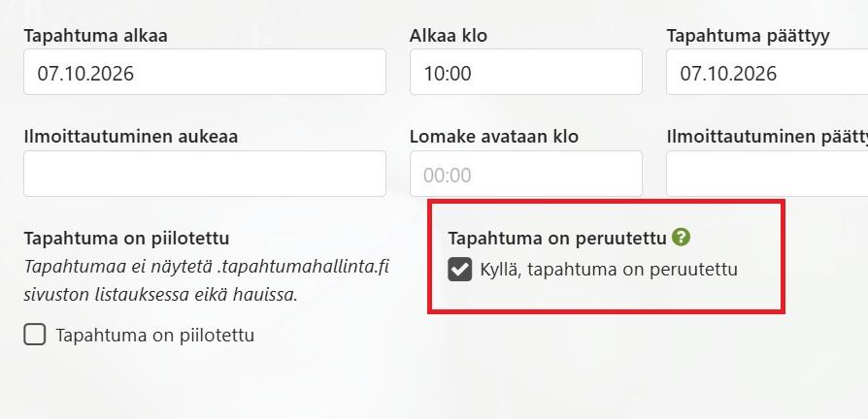Click the label text beside the piilotettu checkbox
Screen dimensions: 868x419
(155, 336)
